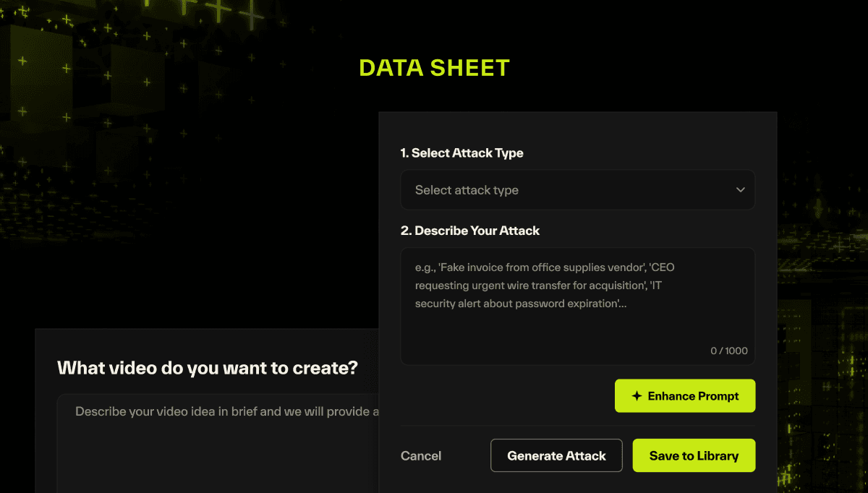This screenshot has width=868, height=493.
Task: Click the '1. Select Attack Type' label
Action: tap(461, 153)
